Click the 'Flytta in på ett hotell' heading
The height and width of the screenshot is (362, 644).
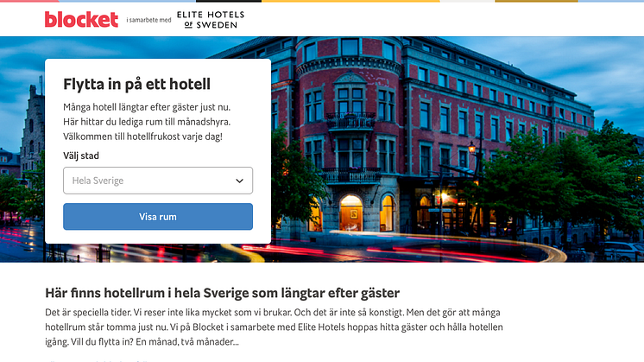(x=136, y=84)
